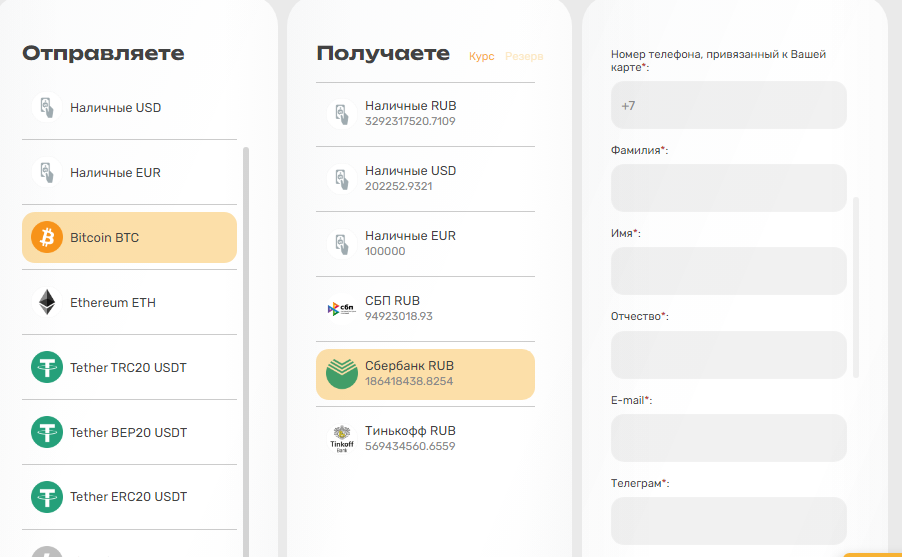Click the cash USD icon in send list

pyautogui.click(x=46, y=107)
